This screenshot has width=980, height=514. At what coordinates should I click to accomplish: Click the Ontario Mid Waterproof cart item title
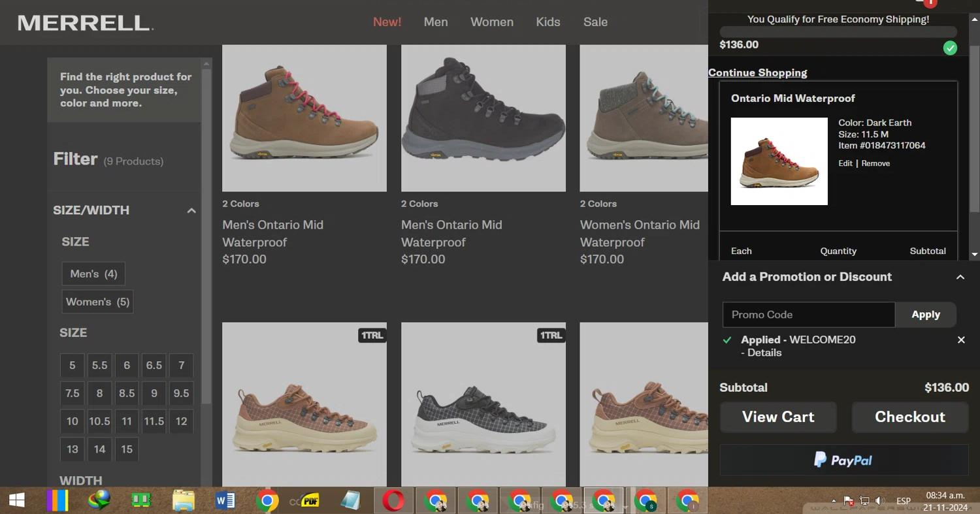[792, 99]
